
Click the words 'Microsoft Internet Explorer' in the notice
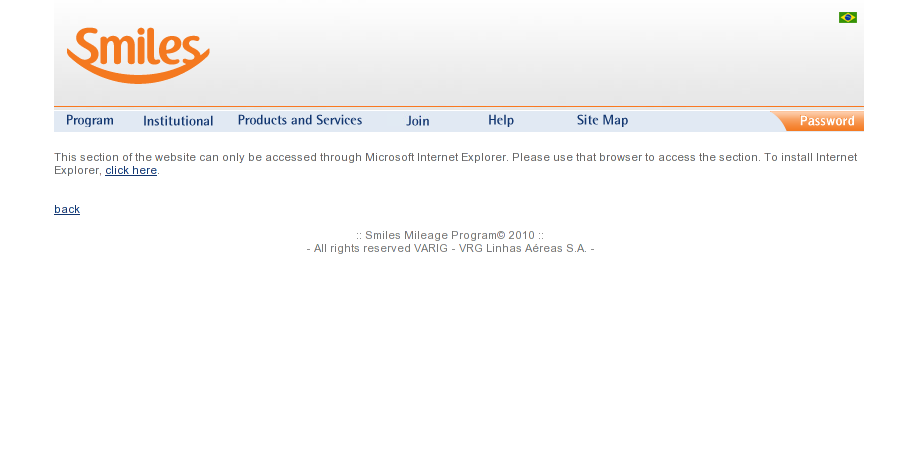pos(436,157)
